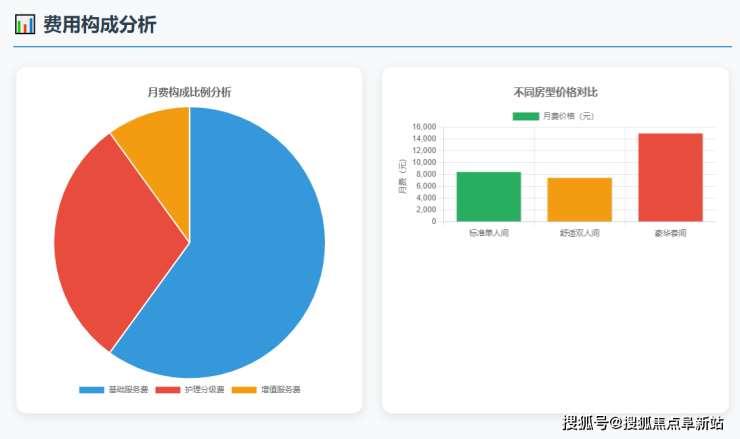This screenshot has width=740, height=439.
Task: Click the orange 增值服务费 legend swatch
Action: coord(244,389)
